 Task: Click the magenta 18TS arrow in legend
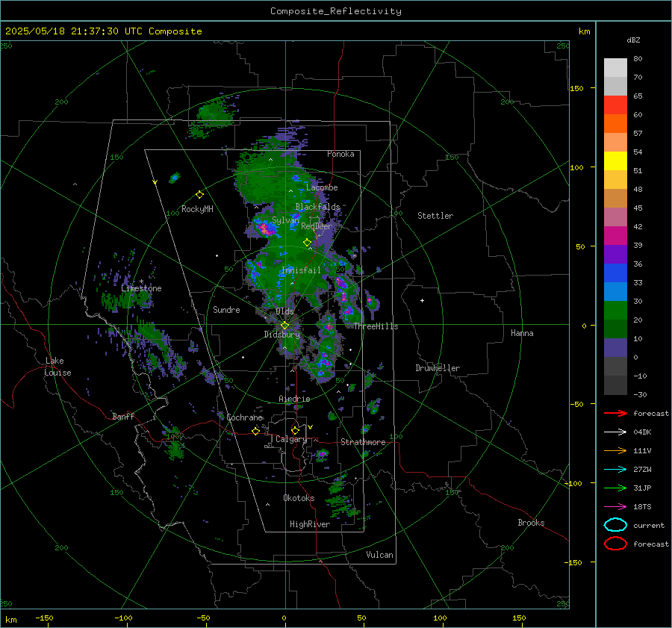coord(615,507)
